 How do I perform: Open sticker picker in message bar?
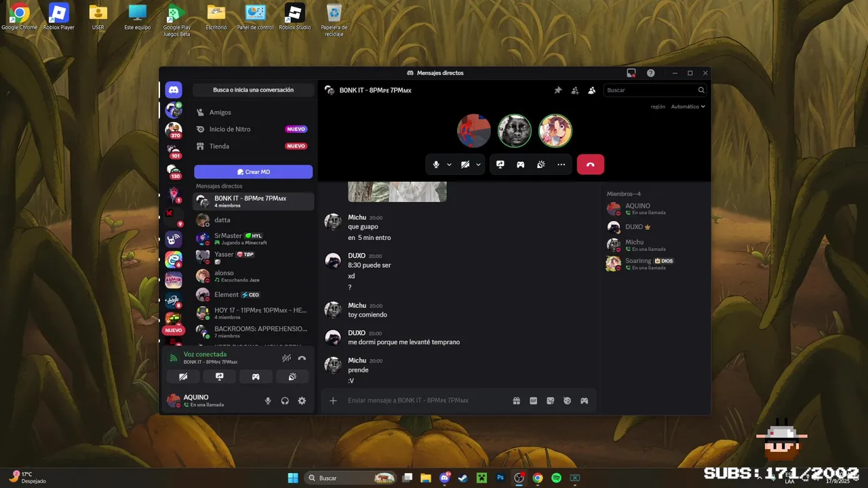point(551,401)
